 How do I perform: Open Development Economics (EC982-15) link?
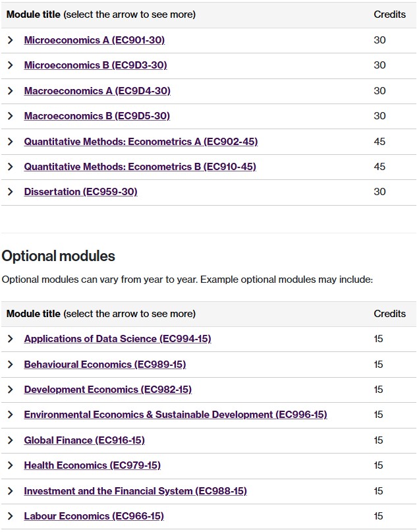(x=107, y=390)
